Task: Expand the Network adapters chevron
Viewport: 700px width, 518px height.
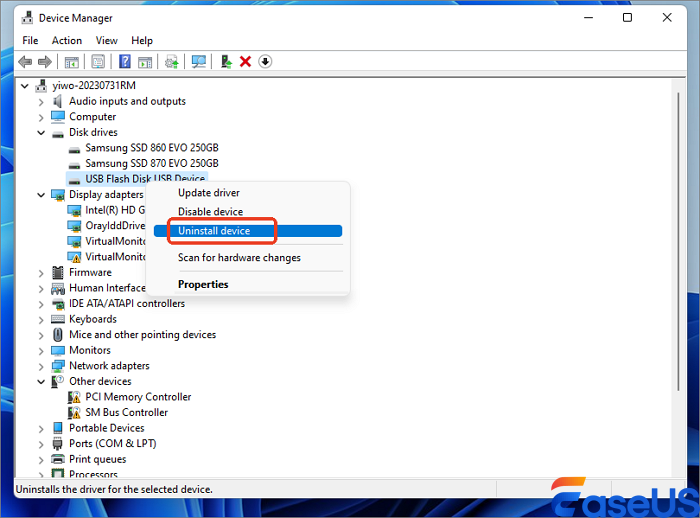Action: pyautogui.click(x=41, y=367)
